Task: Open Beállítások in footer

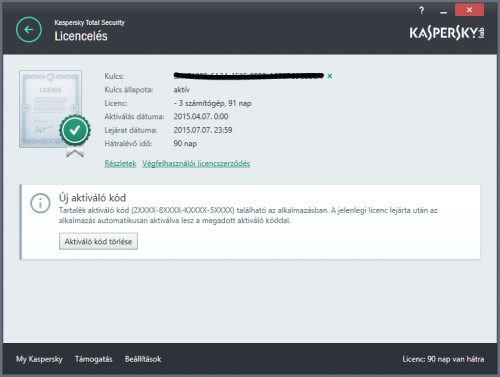Action: 143,359
